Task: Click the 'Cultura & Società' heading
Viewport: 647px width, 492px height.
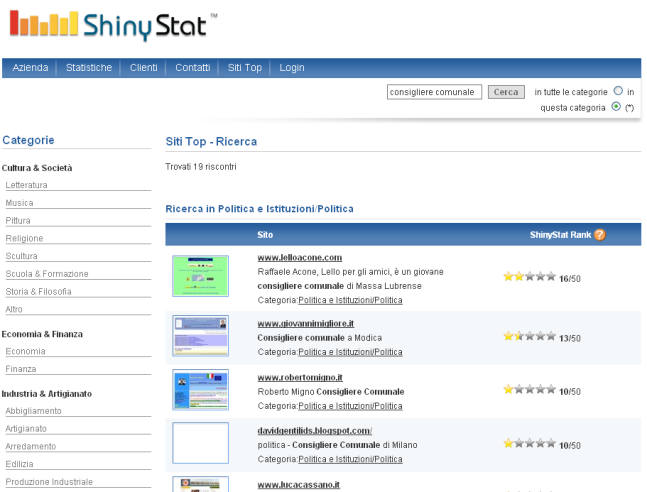Action: tap(37, 168)
